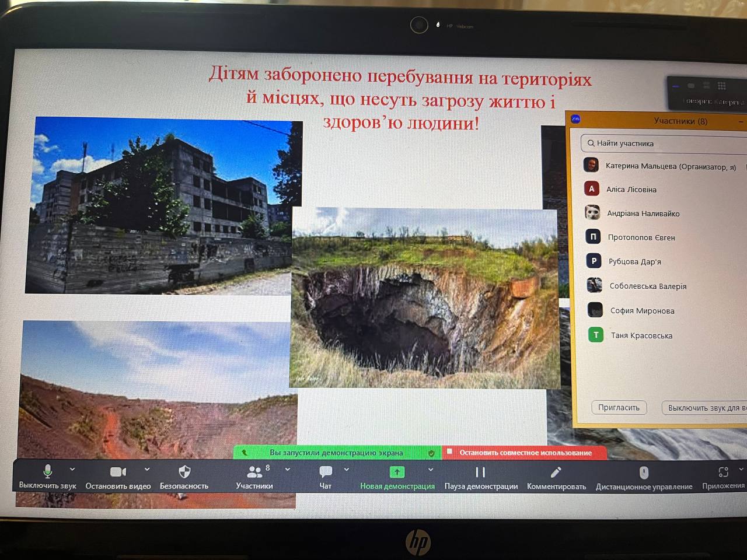
Task: Select the Комментировать pencil tool
Action: 556,473
